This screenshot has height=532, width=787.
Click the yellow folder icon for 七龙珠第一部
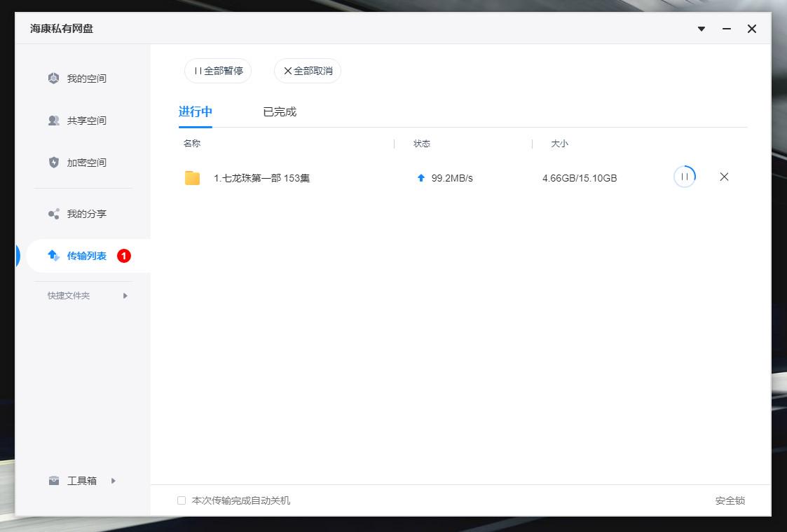(192, 177)
